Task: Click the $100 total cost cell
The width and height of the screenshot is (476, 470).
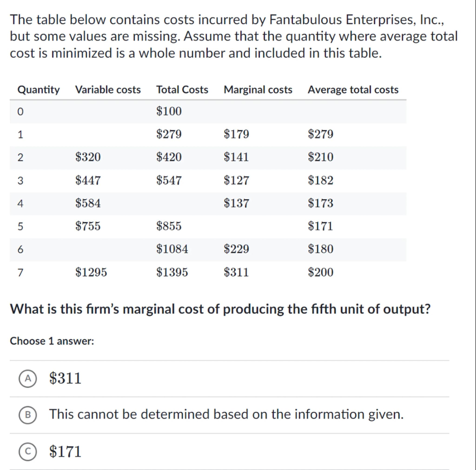Action: (169, 111)
